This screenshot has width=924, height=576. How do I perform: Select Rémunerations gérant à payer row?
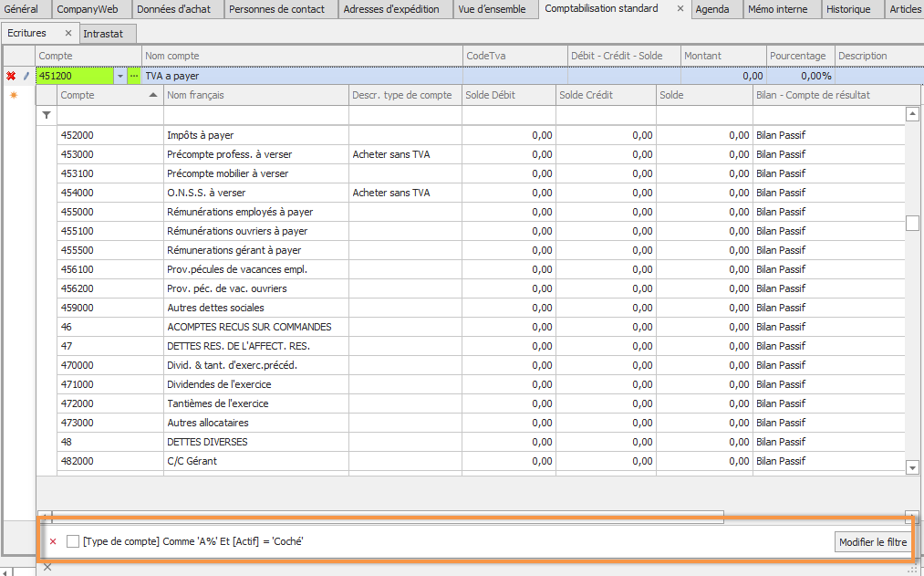(481, 250)
